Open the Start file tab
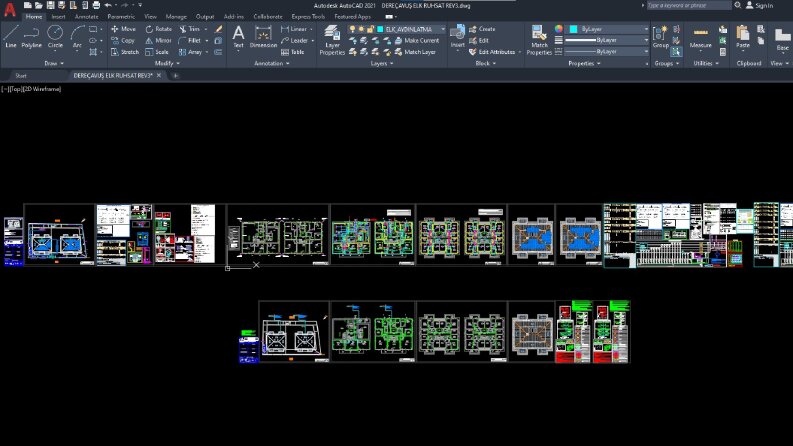This screenshot has height=446, width=793. [x=21, y=75]
